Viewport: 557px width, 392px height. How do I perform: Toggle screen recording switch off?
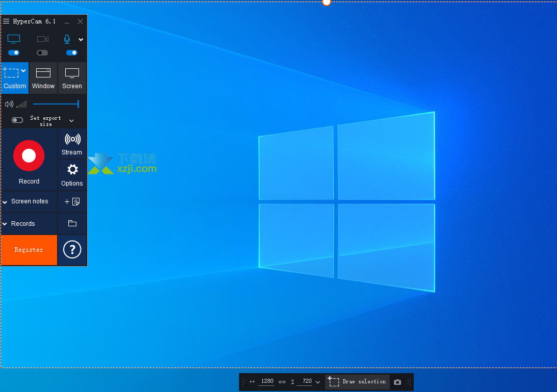[14, 53]
